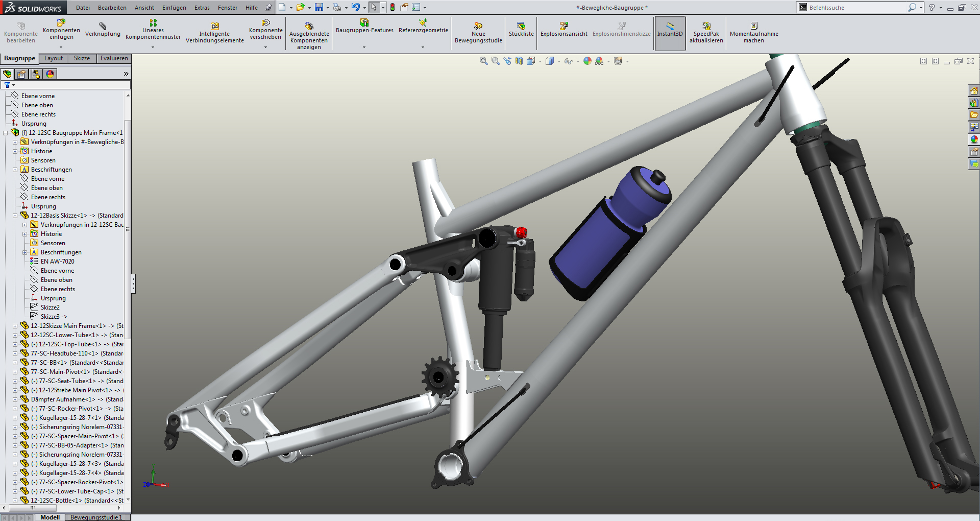Open the Stückliste tool
Viewport: 980px width, 521px height.
(521, 30)
